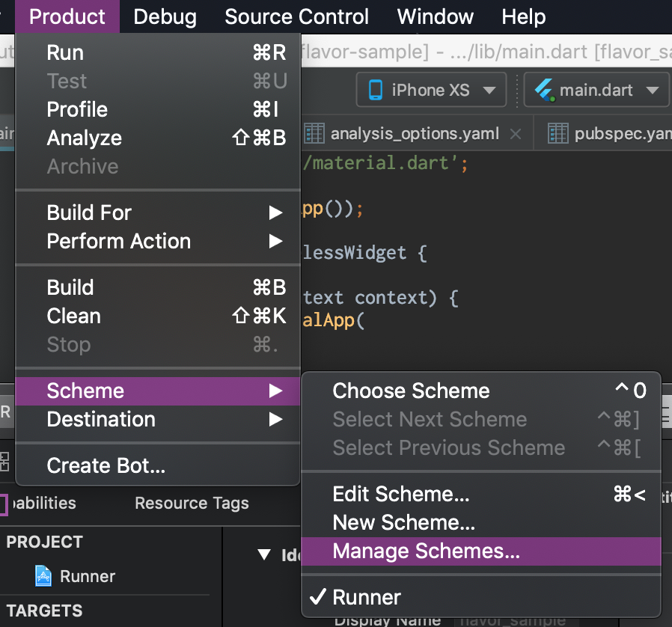Image resolution: width=672 pixels, height=627 pixels.
Task: Click the Flutter logo beside main.dart
Action: (x=543, y=91)
